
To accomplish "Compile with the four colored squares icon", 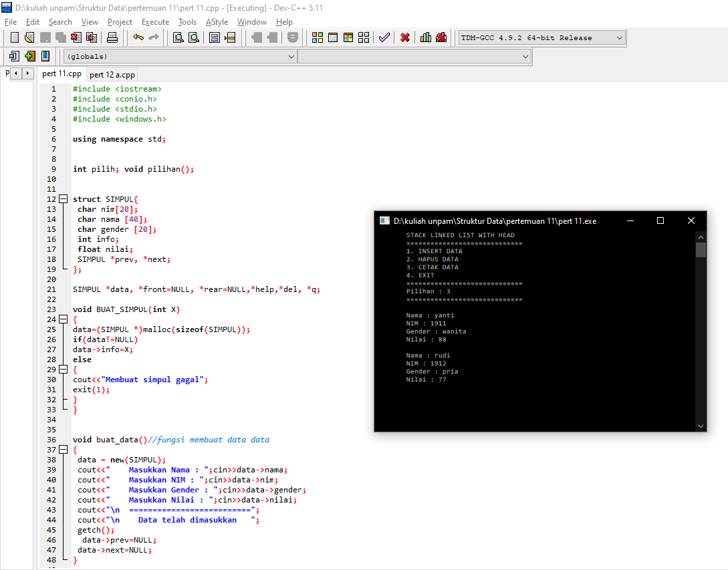I will click(x=317, y=37).
